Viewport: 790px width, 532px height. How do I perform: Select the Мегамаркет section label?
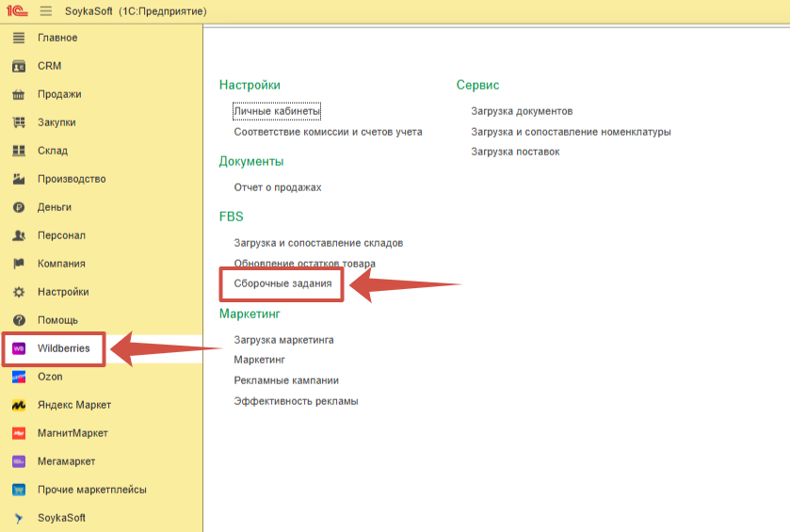pos(66,461)
